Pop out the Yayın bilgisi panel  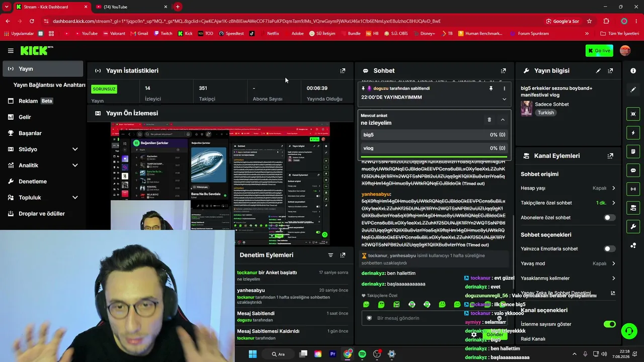[x=610, y=71]
